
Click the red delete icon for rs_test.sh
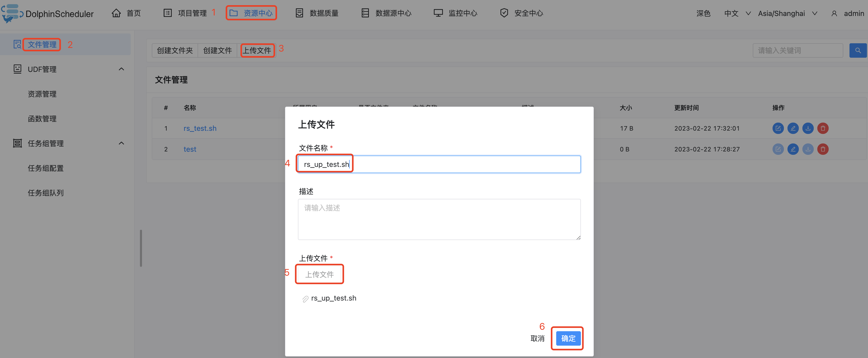(822, 128)
